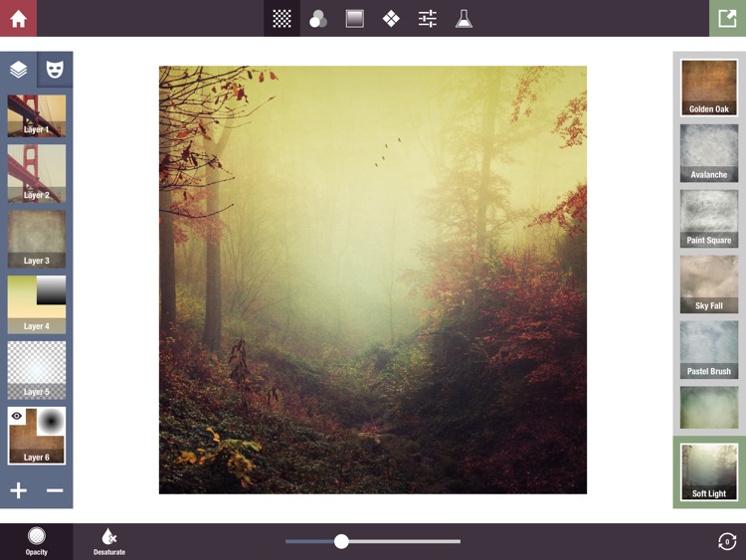The width and height of the screenshot is (746, 560).
Task: Select the Soft Light preview
Action: coord(709,471)
